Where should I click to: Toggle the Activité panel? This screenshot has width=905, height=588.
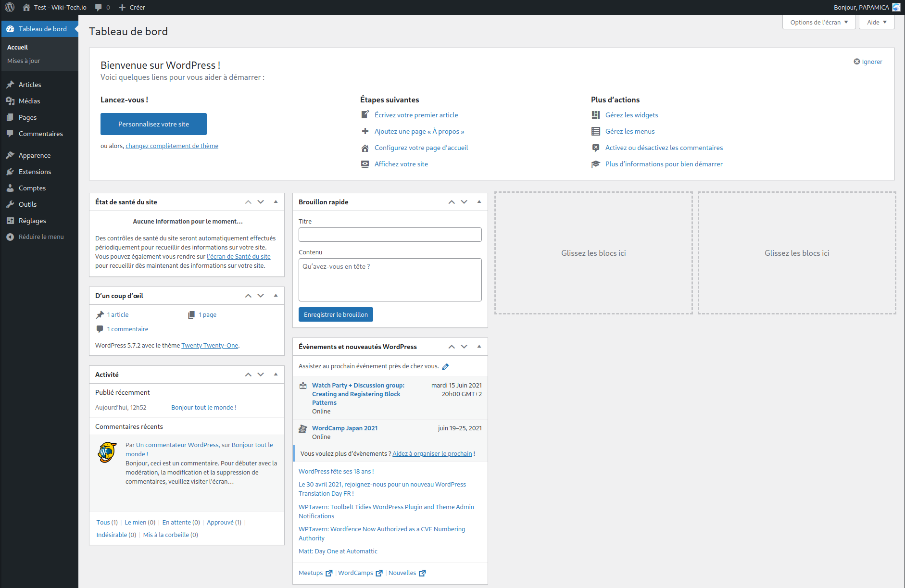point(276,375)
